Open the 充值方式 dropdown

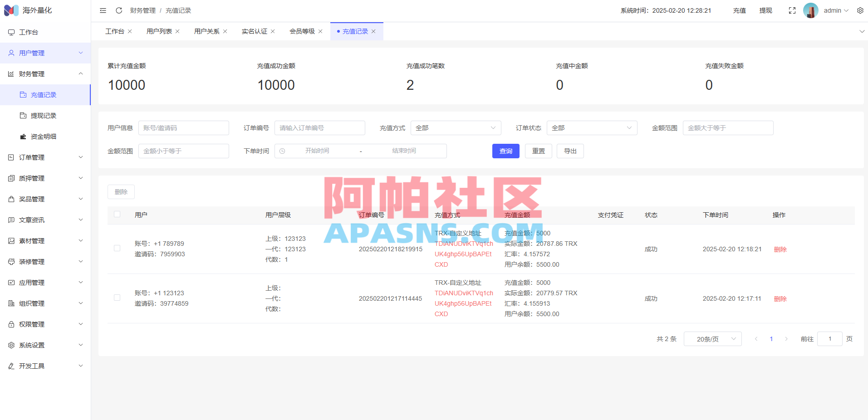[456, 127]
